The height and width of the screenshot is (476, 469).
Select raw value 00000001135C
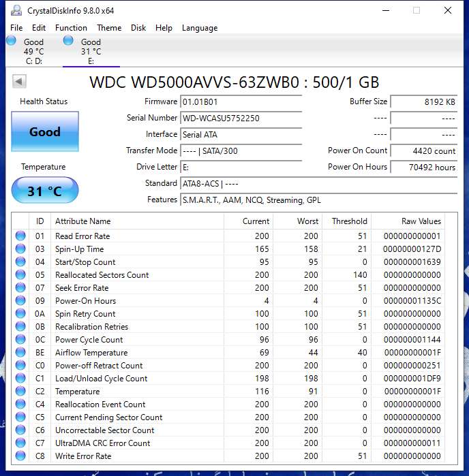pyautogui.click(x=412, y=301)
